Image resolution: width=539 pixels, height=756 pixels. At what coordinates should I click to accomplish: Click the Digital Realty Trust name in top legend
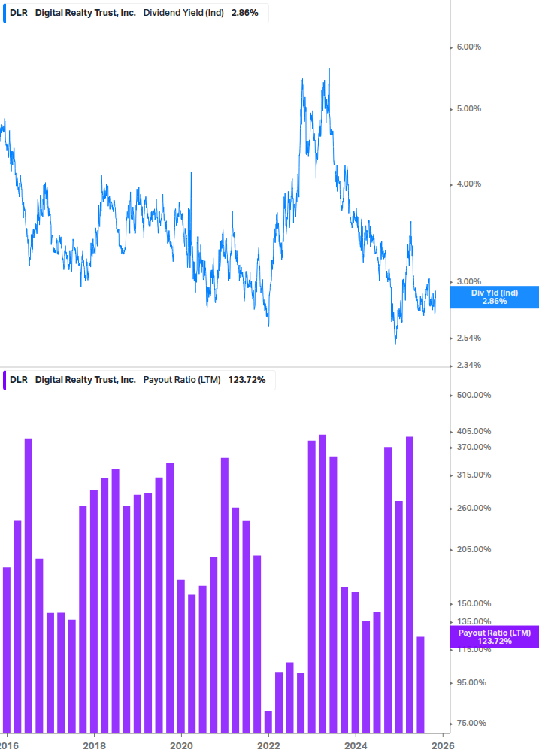(x=85, y=13)
